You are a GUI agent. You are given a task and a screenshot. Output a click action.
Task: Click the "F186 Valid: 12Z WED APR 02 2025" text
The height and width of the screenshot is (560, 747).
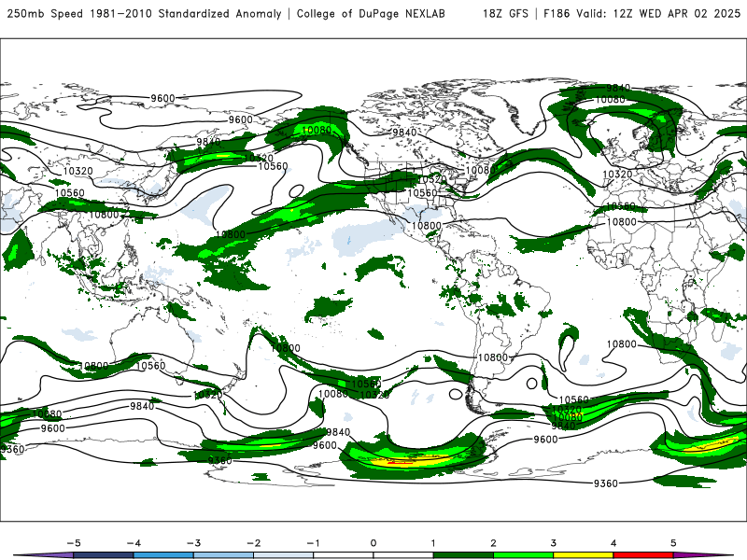641,13
